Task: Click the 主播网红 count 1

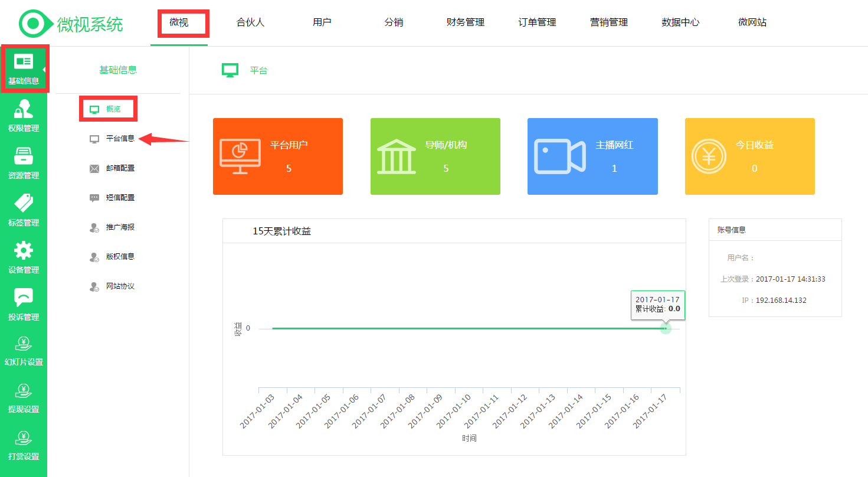Action: pyautogui.click(x=614, y=169)
